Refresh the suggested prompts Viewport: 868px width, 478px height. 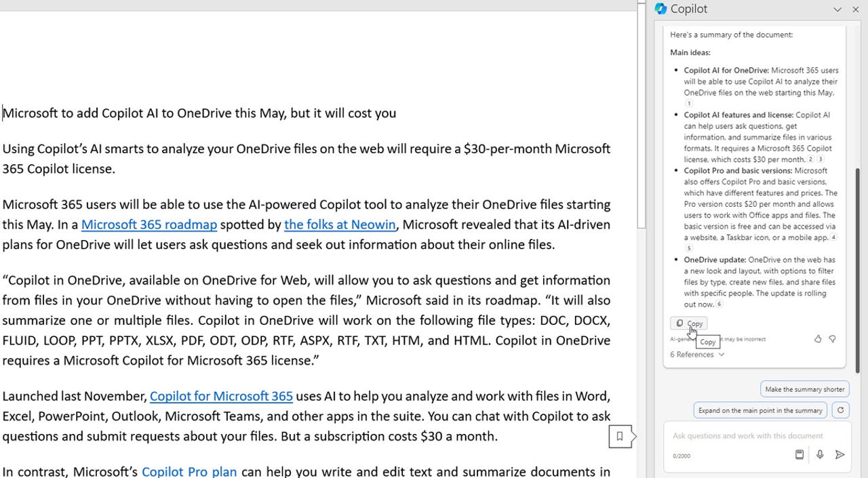click(841, 410)
